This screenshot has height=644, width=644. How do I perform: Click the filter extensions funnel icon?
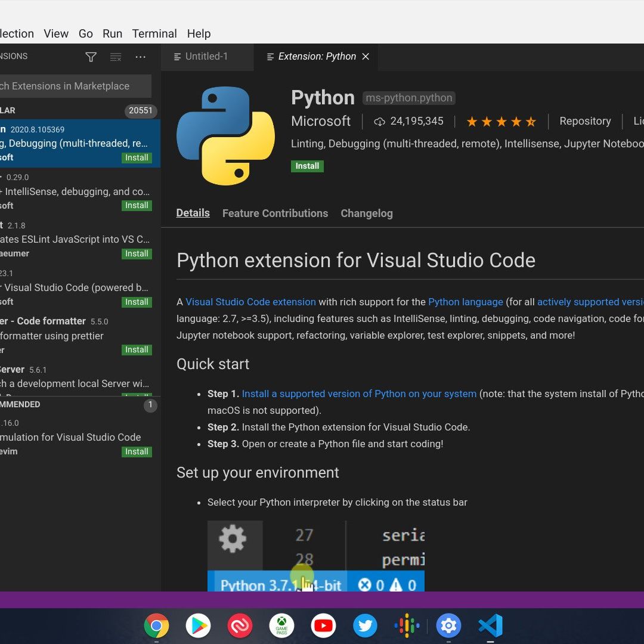point(91,57)
